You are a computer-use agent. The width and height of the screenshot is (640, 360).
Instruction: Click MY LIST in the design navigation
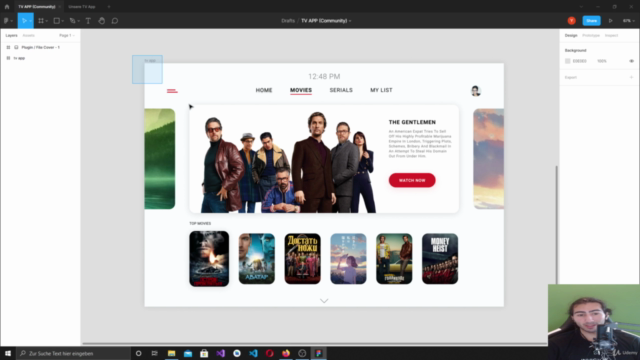coord(381,90)
